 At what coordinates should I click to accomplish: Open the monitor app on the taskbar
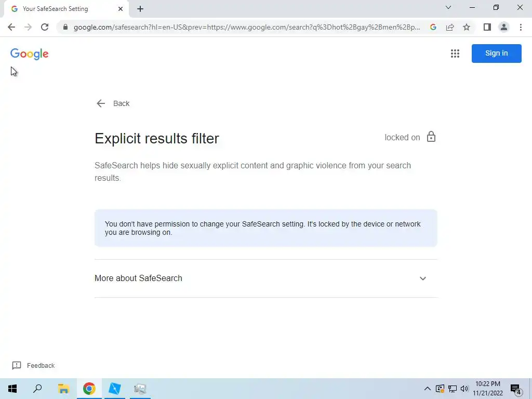(140, 389)
